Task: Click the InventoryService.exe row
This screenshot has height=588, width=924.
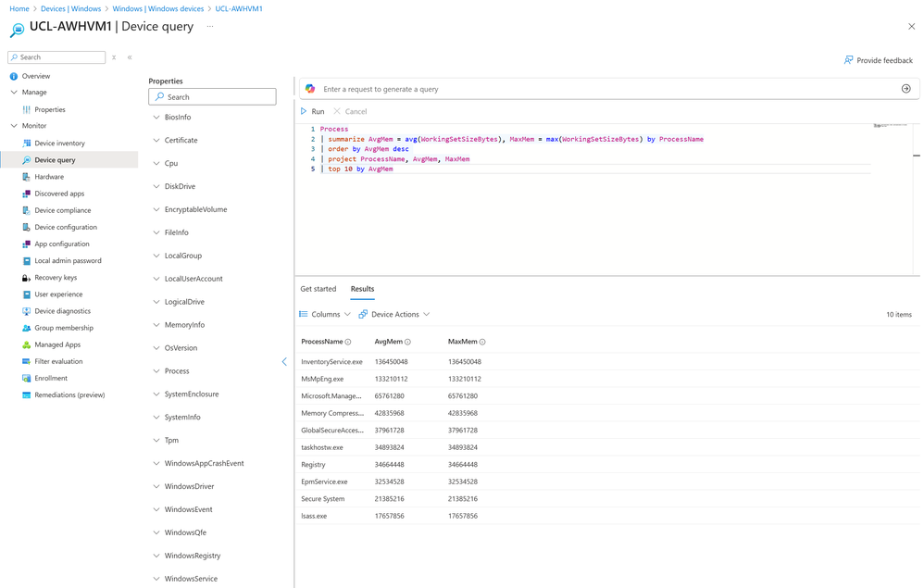Action: [x=607, y=362]
